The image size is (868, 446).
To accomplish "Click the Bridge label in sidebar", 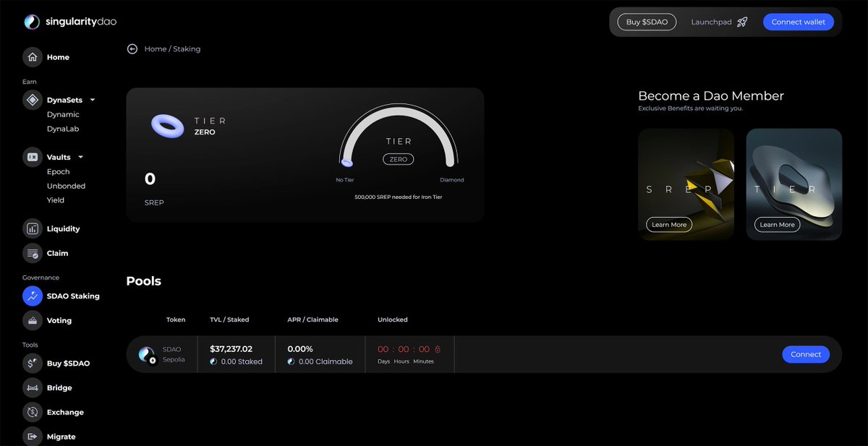I will click(x=59, y=387).
